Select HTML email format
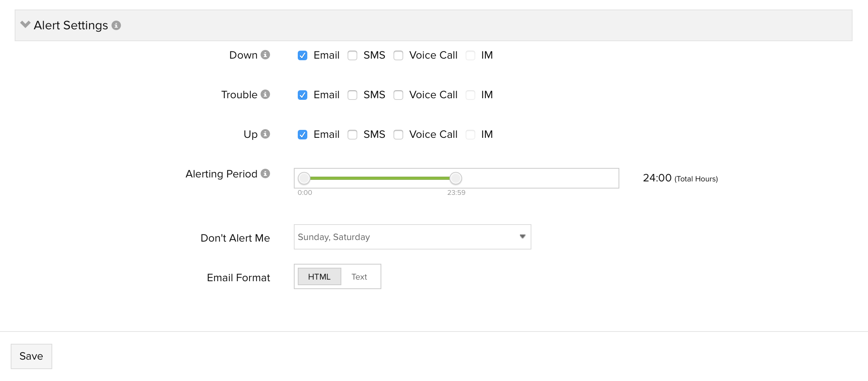This screenshot has width=868, height=381. [319, 276]
